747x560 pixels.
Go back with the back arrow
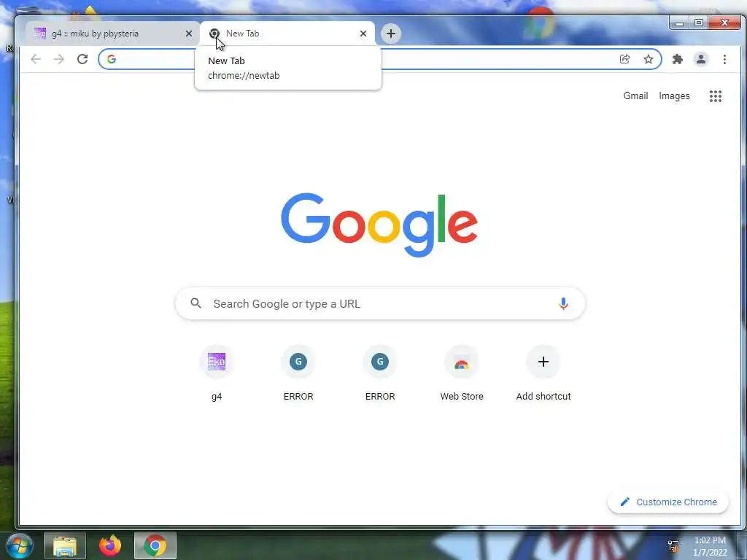point(36,59)
